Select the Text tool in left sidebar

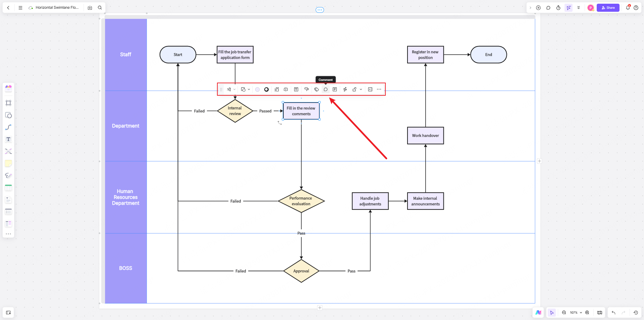(x=8, y=139)
